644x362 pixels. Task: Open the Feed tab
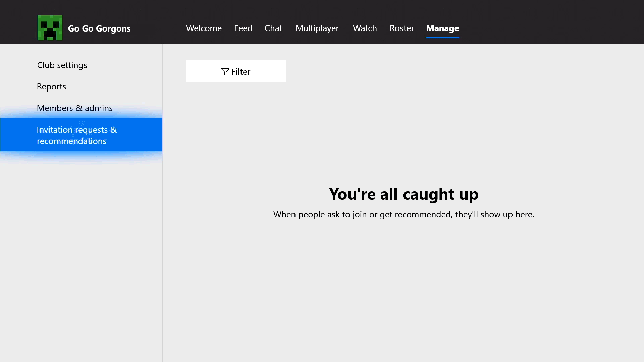(x=243, y=28)
